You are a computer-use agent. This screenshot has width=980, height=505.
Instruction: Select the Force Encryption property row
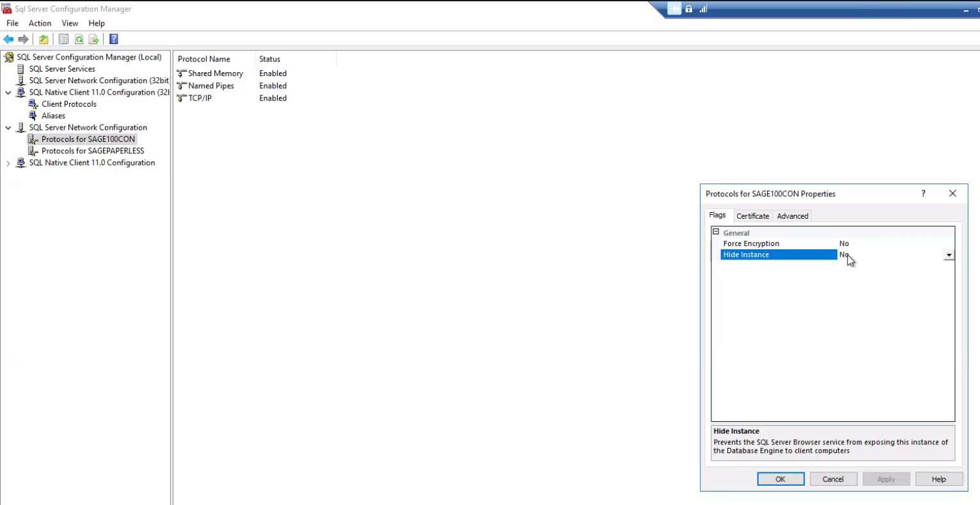click(x=751, y=244)
